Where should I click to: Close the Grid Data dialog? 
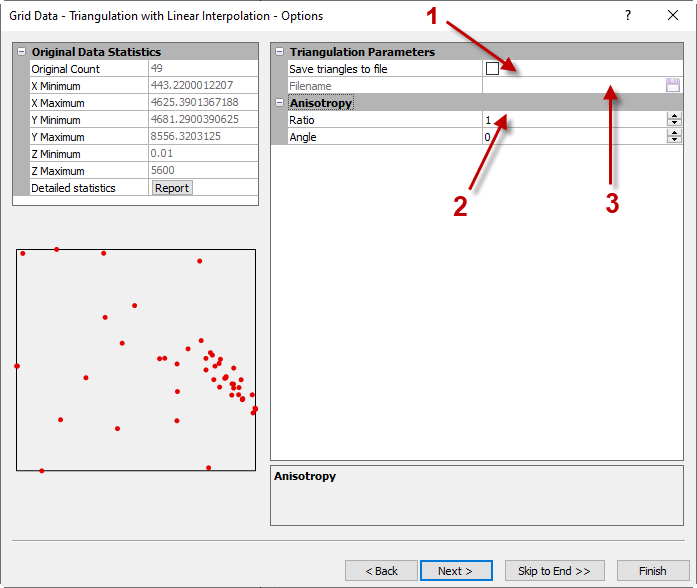coord(673,16)
